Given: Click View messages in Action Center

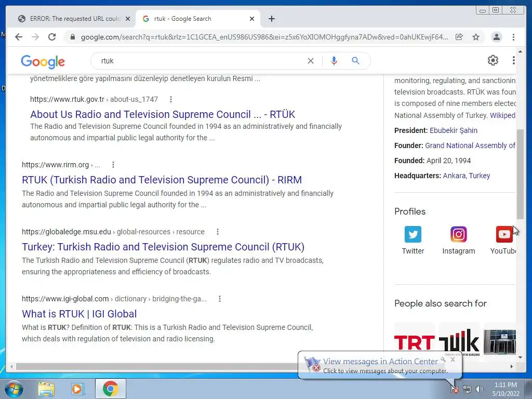Looking at the screenshot, I should (x=380, y=362).
